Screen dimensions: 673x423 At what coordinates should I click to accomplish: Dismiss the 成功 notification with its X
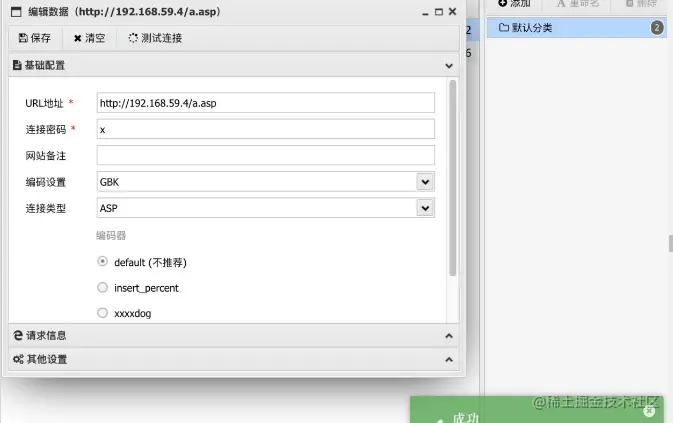[x=649, y=411]
